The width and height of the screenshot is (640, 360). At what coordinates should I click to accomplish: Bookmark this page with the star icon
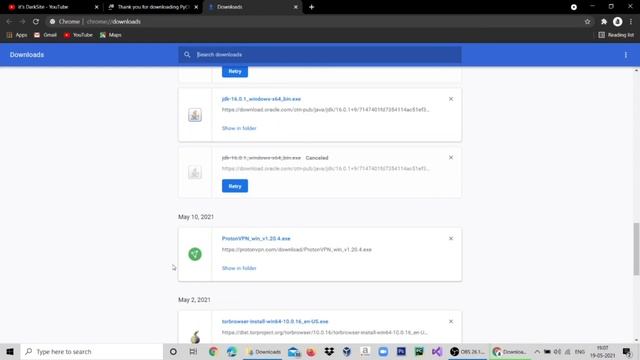point(587,22)
